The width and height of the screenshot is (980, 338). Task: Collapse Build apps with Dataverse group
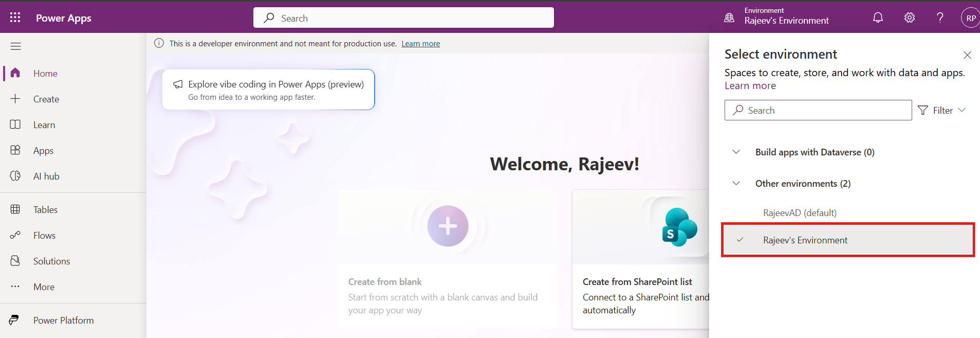(x=736, y=152)
